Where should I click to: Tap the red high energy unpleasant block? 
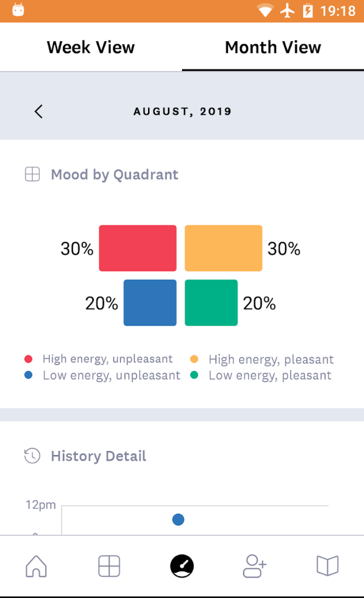[137, 248]
